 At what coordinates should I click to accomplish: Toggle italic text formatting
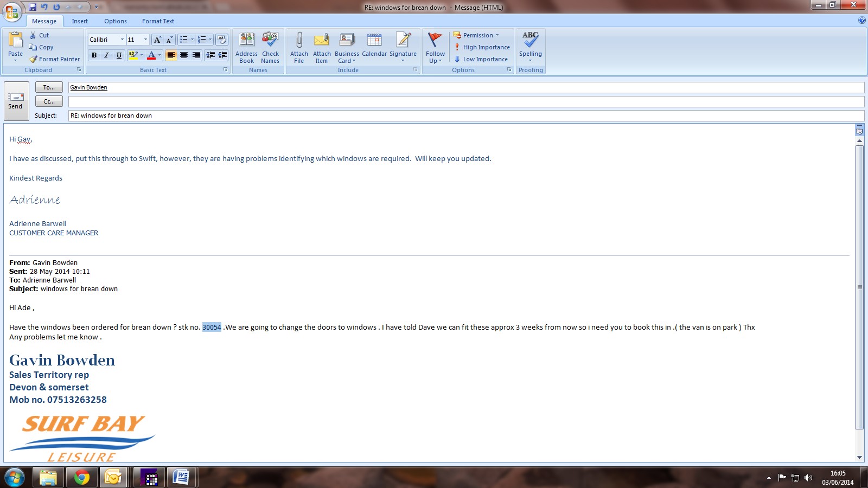tap(106, 55)
